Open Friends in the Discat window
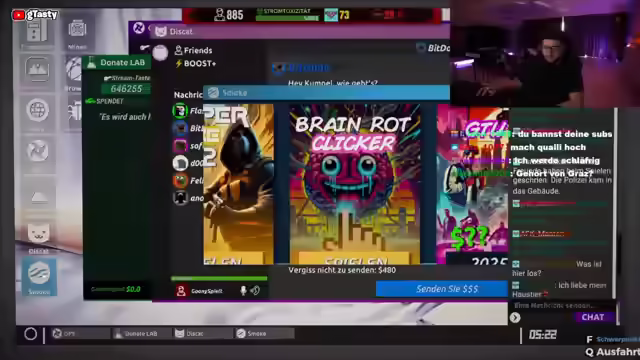The width and height of the screenshot is (640, 360). (x=193, y=50)
